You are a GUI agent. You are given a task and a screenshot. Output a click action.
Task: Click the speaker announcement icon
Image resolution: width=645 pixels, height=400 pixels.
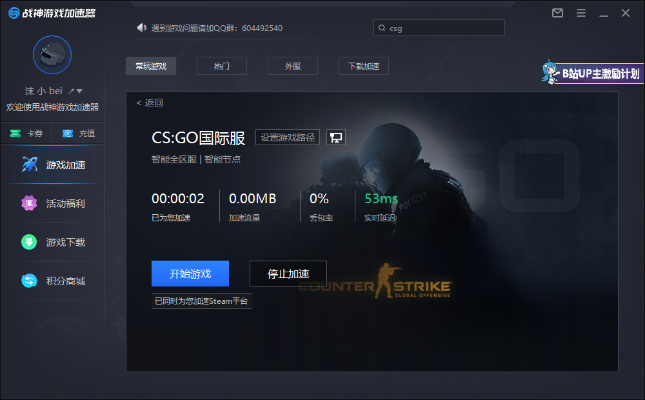(x=141, y=28)
